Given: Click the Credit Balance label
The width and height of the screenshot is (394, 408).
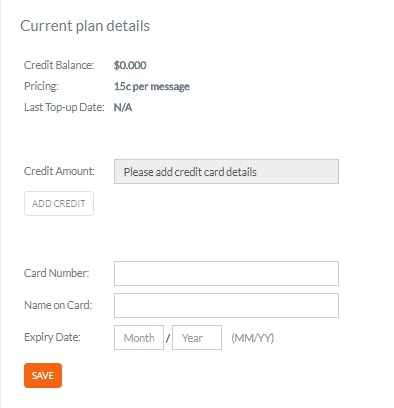Looking at the screenshot, I should point(59,65).
